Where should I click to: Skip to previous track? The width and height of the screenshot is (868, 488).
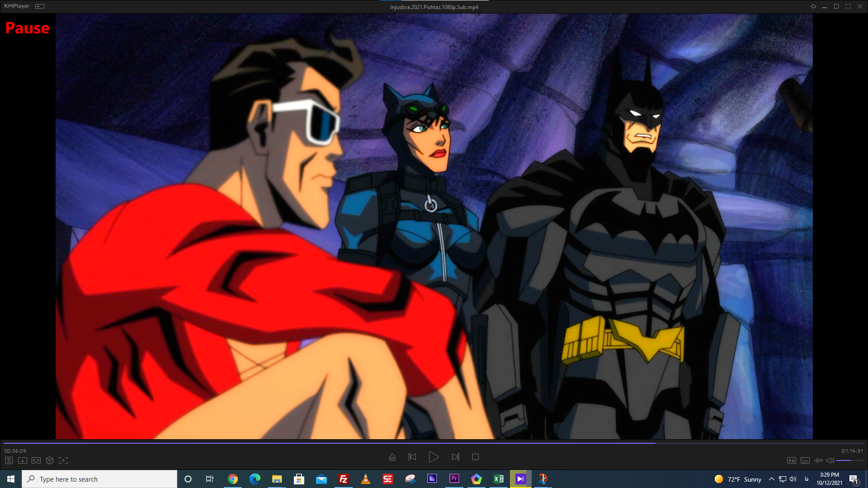tap(412, 457)
